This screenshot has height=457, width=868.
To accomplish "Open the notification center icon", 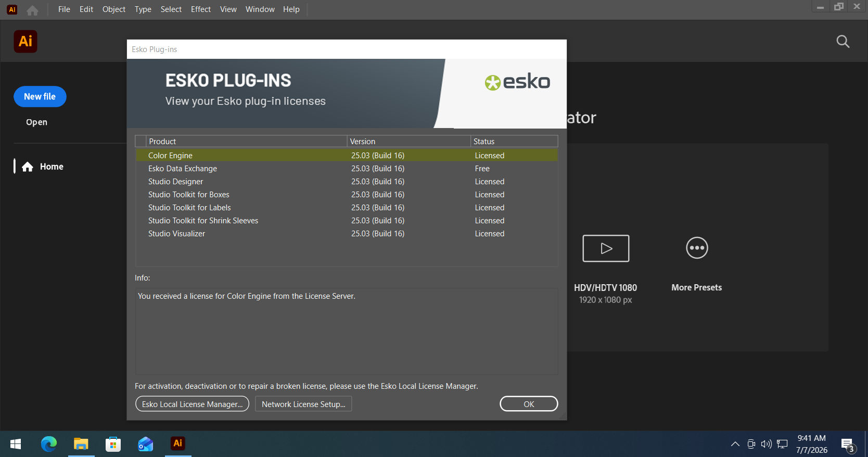I will point(848,445).
